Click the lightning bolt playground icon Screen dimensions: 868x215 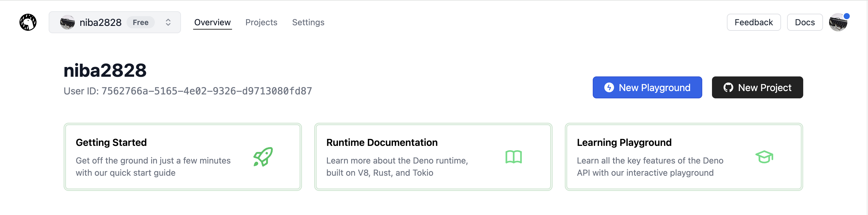pos(609,88)
